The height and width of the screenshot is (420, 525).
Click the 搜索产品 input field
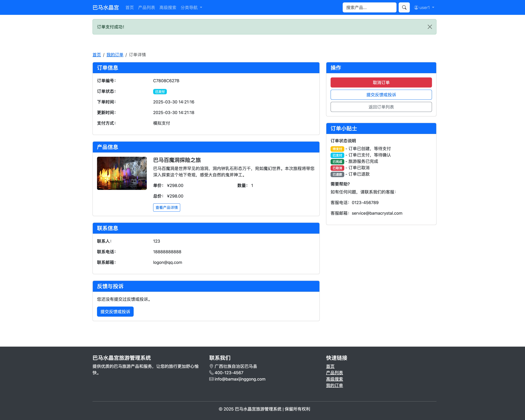369,8
